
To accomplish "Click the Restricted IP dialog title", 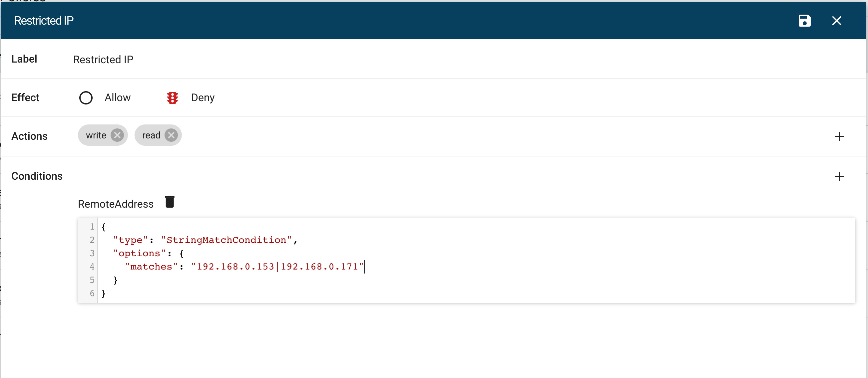I will 44,21.
